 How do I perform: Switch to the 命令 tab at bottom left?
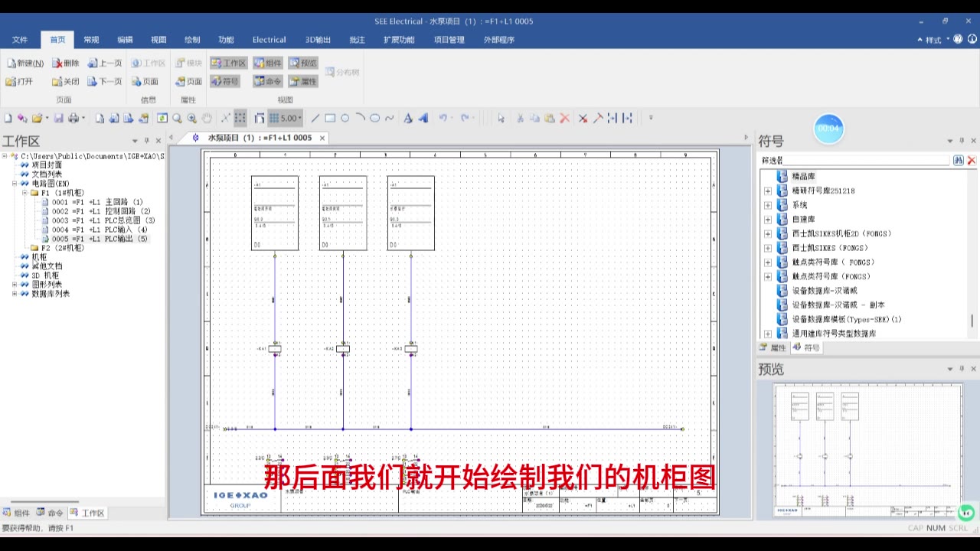pos(50,513)
